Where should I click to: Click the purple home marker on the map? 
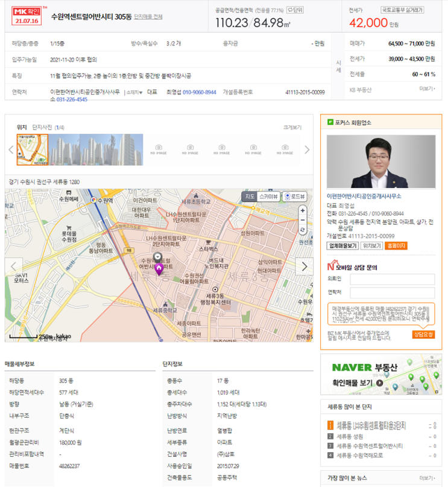click(159, 268)
